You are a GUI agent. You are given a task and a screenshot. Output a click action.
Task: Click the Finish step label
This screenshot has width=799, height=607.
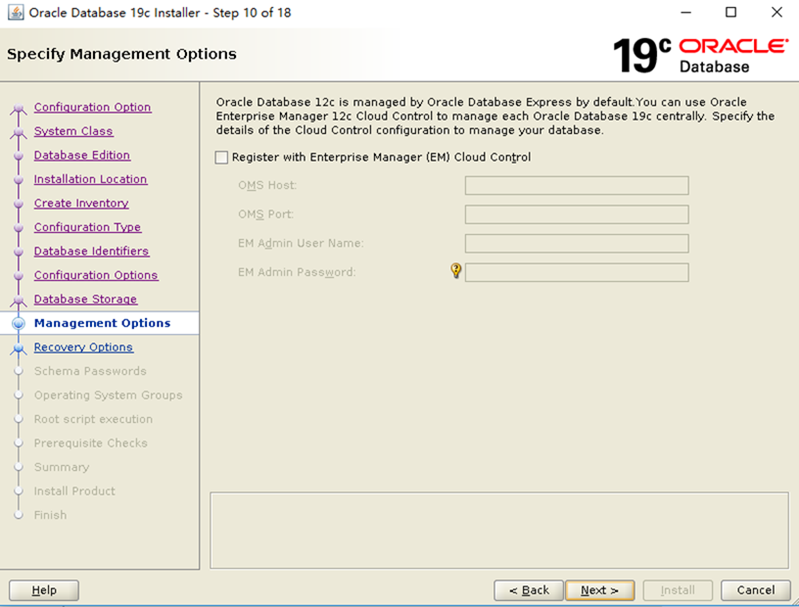tap(50, 514)
